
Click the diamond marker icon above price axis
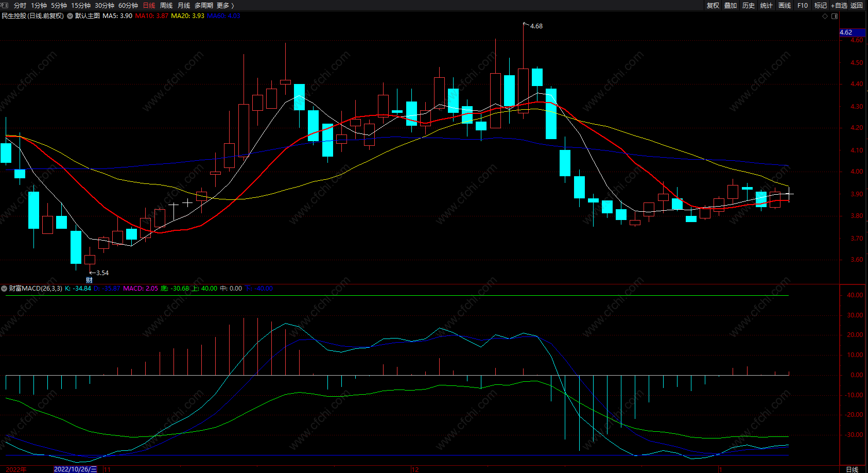coord(825,16)
